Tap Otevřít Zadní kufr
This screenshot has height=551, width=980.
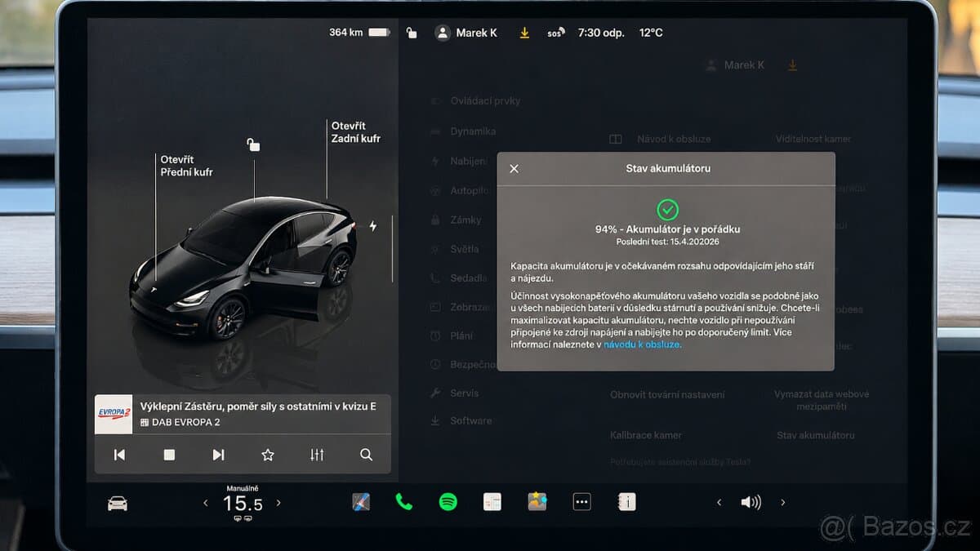coord(355,132)
